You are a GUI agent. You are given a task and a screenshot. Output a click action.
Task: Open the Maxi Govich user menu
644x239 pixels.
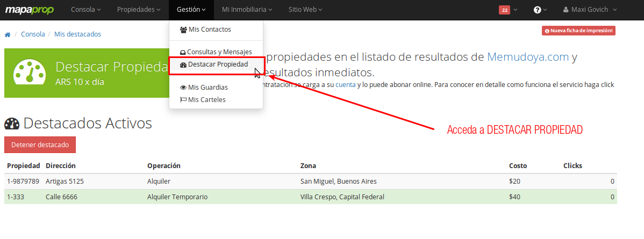pos(590,10)
